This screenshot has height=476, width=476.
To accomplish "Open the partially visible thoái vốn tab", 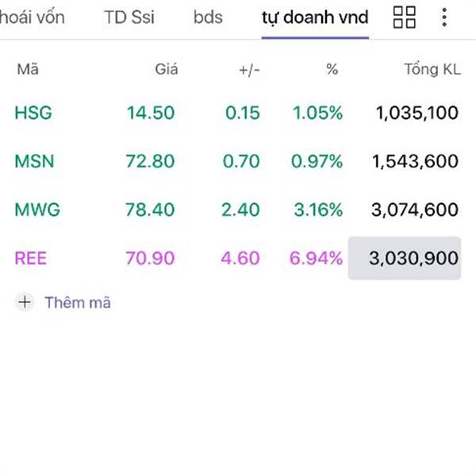I will [33, 17].
